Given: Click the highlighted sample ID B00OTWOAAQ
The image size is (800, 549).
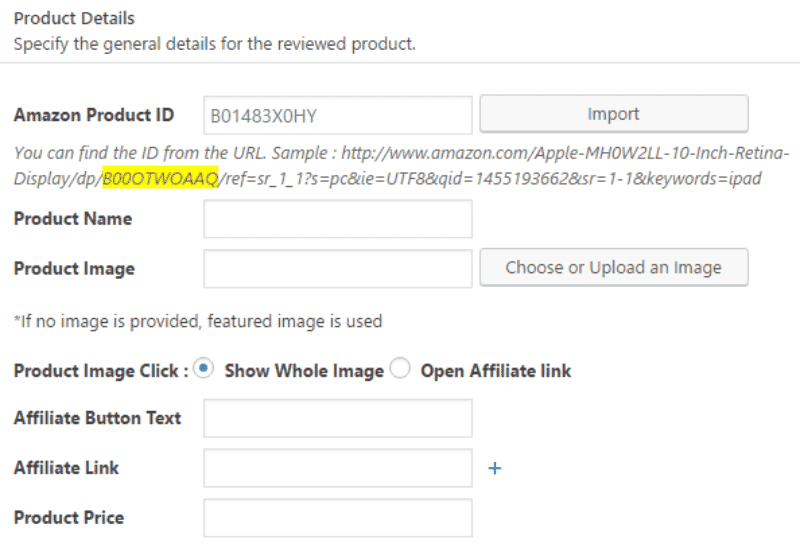Looking at the screenshot, I should click(x=160, y=178).
